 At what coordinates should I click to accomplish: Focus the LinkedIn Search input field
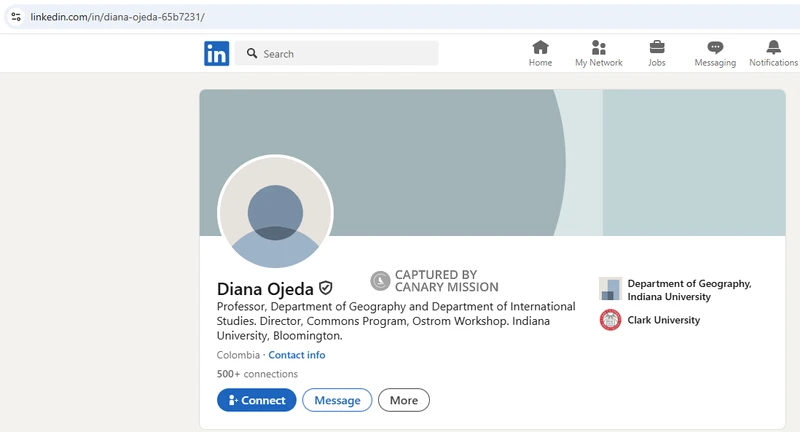[x=345, y=54]
